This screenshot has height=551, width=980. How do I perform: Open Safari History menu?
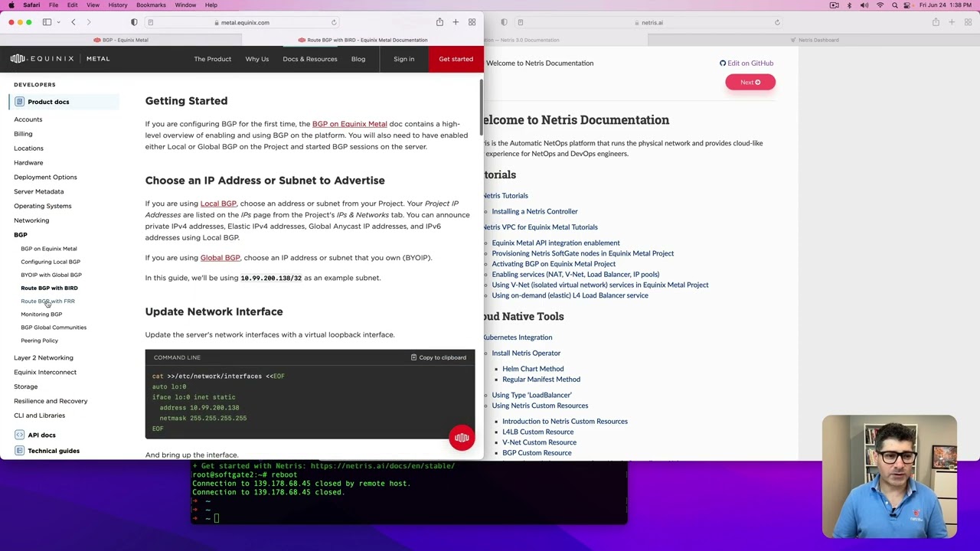click(x=118, y=5)
